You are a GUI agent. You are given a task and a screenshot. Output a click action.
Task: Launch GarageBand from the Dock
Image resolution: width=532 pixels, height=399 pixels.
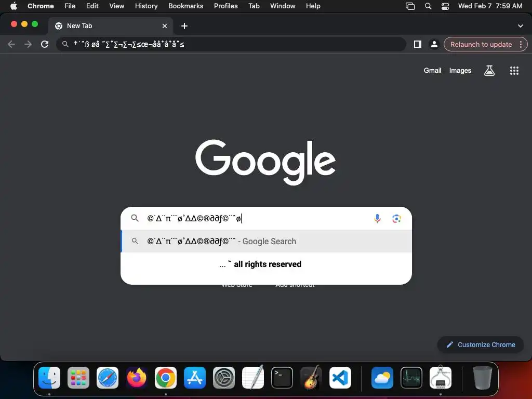tap(311, 378)
